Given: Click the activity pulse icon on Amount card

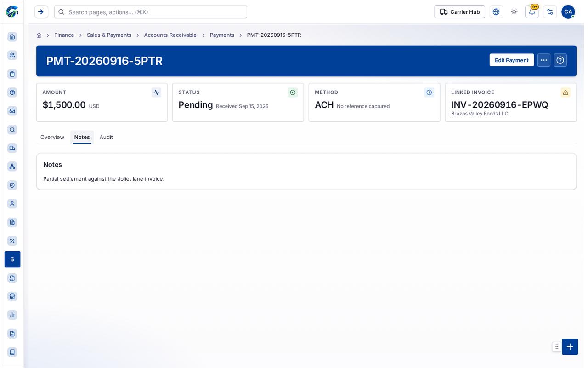Looking at the screenshot, I should pyautogui.click(x=156, y=92).
